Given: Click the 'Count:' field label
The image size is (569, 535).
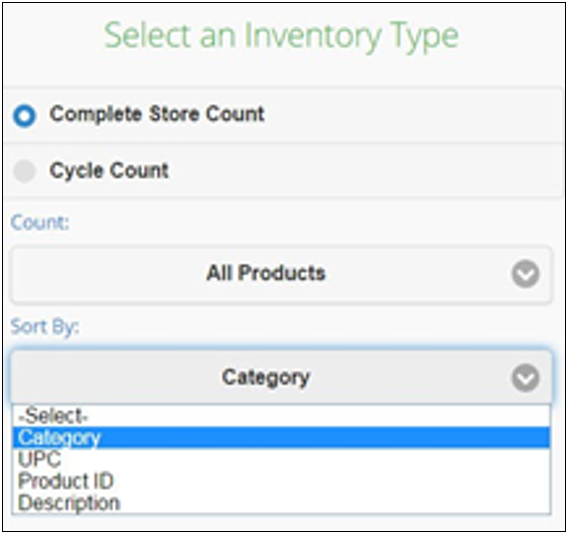Looking at the screenshot, I should [x=40, y=222].
